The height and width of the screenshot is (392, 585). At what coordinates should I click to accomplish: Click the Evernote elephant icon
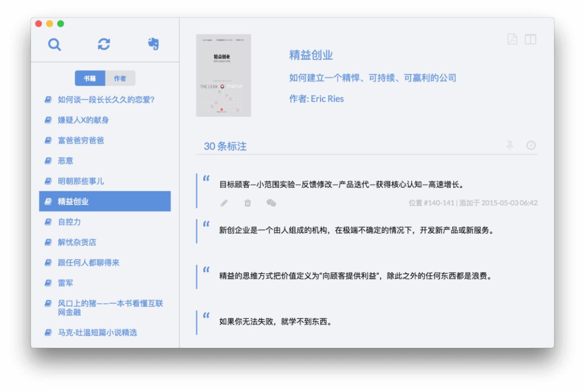tap(153, 44)
